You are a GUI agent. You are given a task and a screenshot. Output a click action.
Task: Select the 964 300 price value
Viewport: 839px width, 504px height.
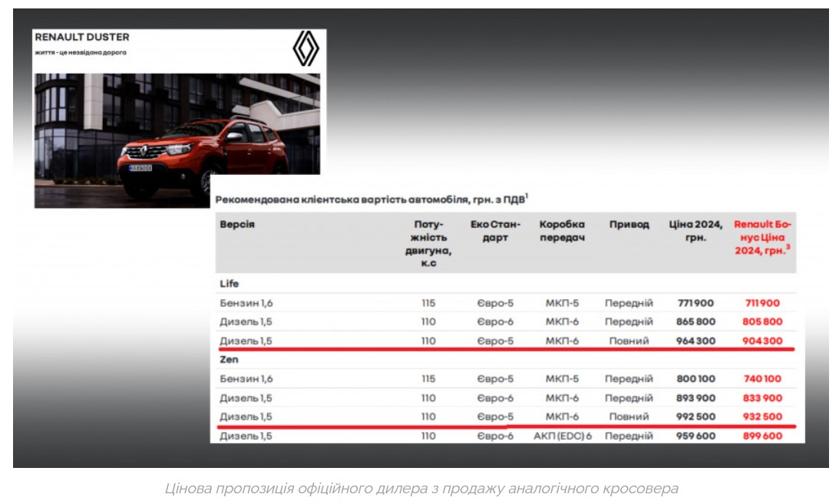tap(695, 341)
